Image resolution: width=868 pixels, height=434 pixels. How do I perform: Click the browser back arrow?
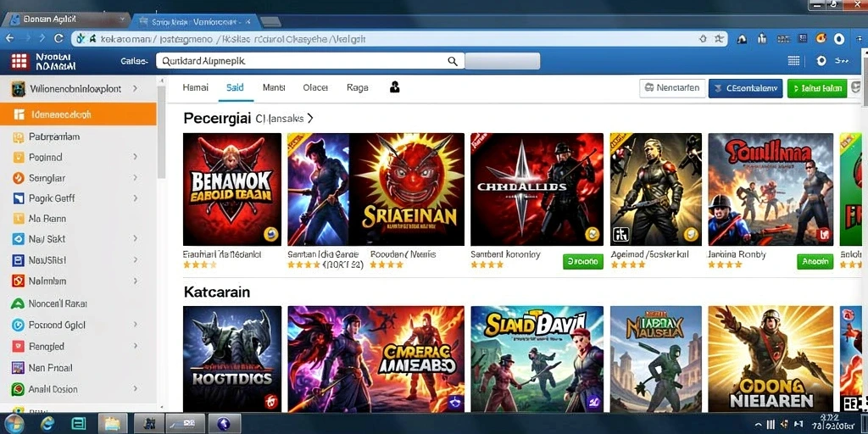9,38
